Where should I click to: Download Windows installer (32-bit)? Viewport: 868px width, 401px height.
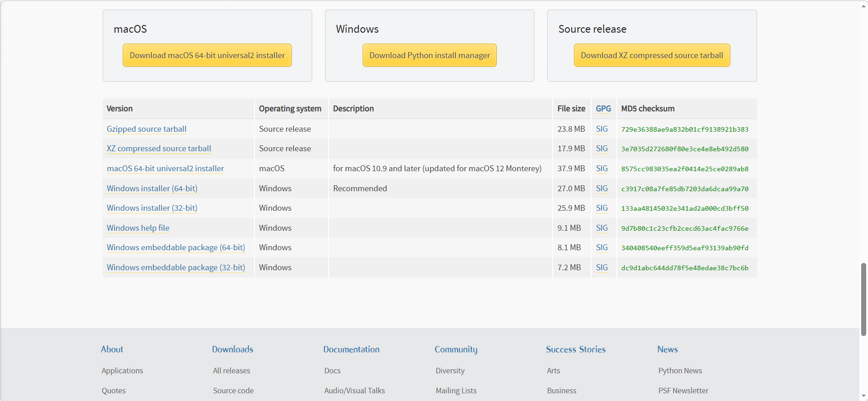[152, 208]
